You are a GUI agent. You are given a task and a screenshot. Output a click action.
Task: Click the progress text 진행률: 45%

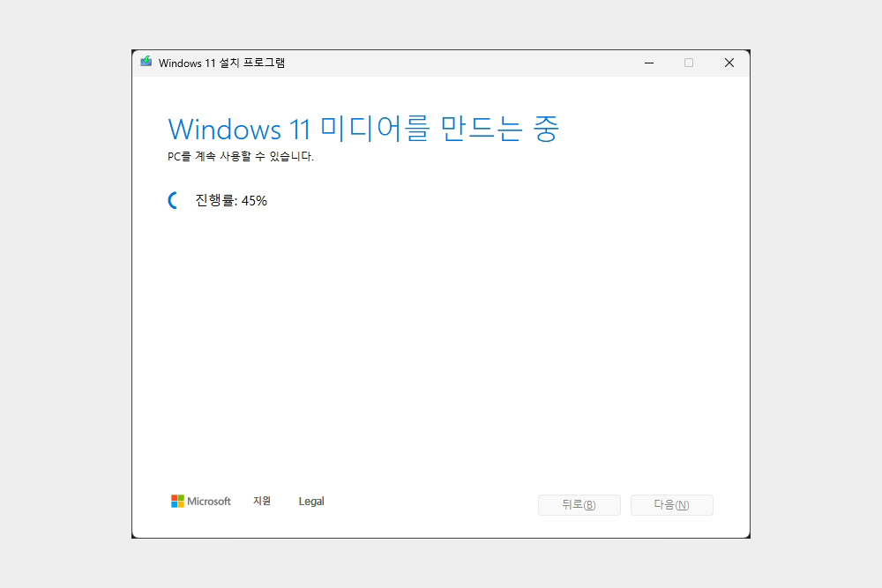(231, 201)
